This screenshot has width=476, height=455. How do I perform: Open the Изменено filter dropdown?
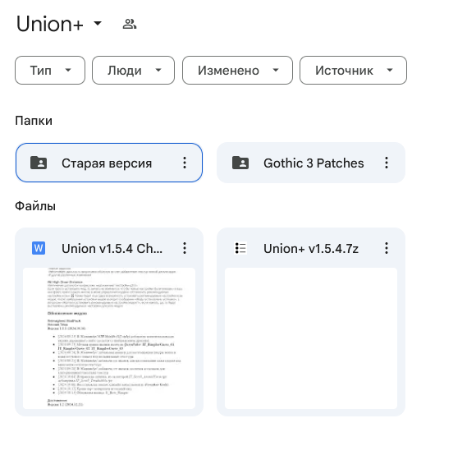click(237, 70)
